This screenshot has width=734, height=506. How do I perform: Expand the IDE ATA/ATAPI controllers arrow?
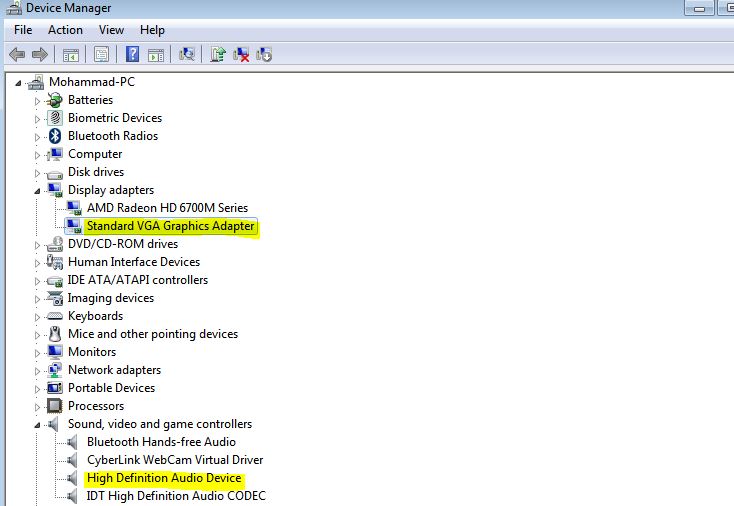[x=37, y=281]
